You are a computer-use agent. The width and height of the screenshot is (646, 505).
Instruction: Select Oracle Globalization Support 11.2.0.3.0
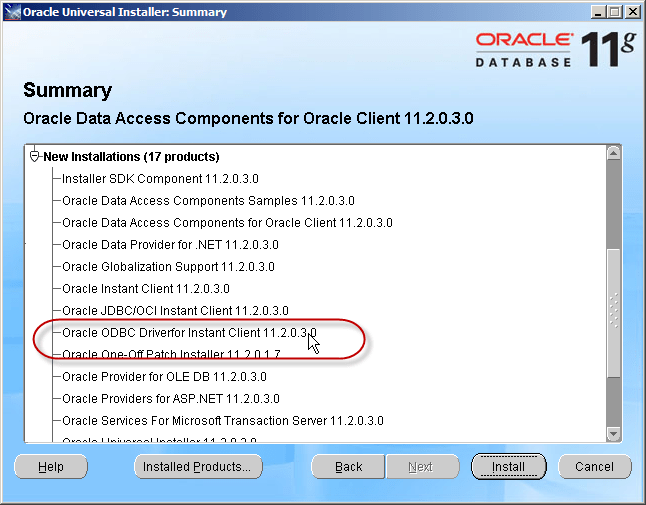pyautogui.click(x=168, y=267)
